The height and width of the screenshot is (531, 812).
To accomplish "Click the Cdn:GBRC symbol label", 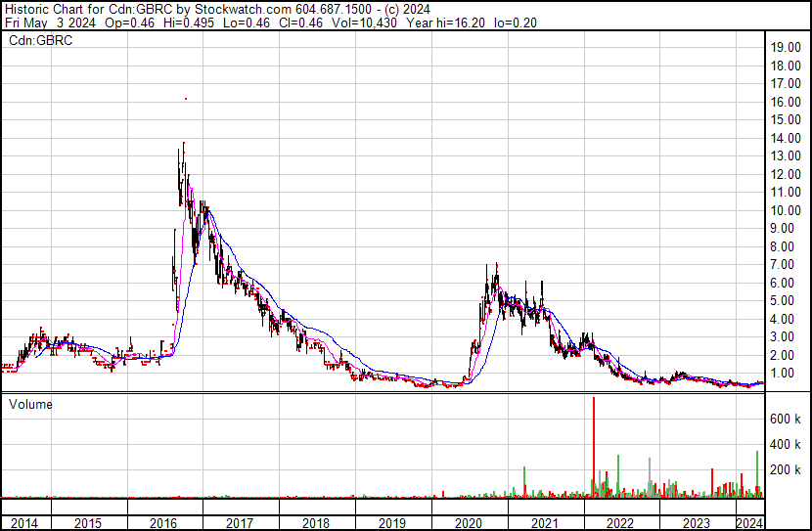I will pos(39,40).
